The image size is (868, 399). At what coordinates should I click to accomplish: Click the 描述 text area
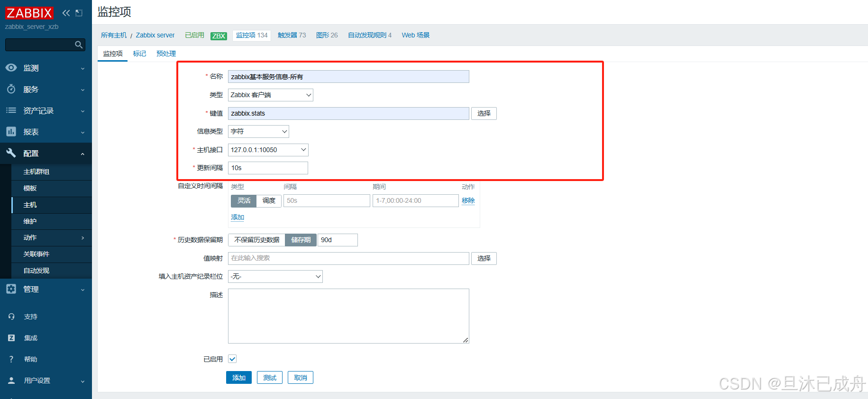[x=348, y=316]
